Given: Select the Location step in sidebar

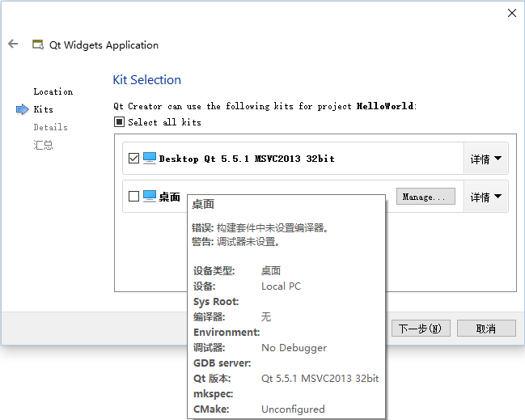Looking at the screenshot, I should click(53, 91).
